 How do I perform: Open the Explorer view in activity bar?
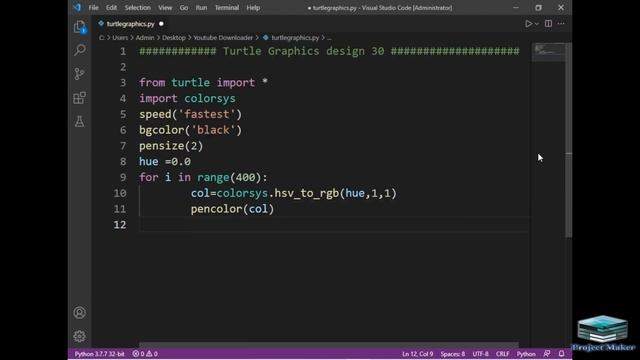pyautogui.click(x=80, y=27)
